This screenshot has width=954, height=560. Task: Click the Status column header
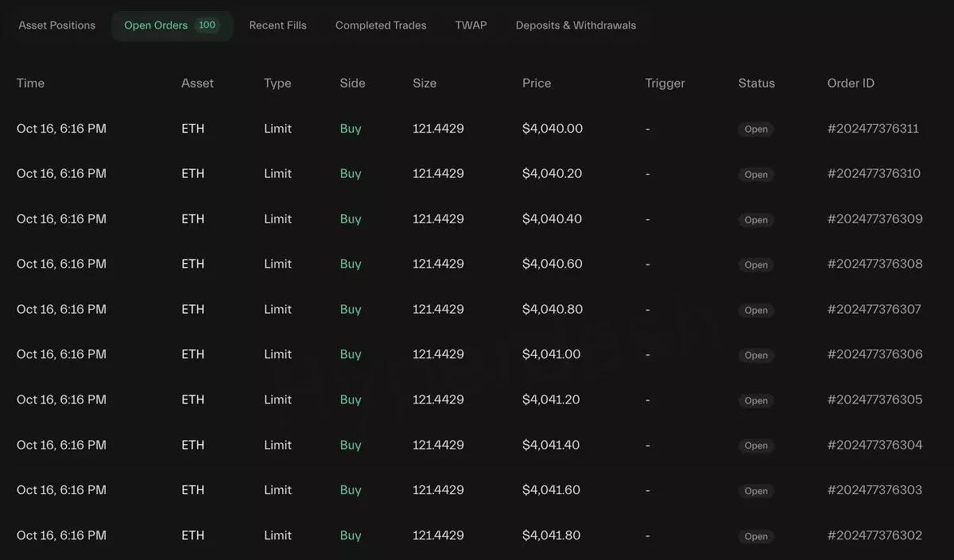756,83
